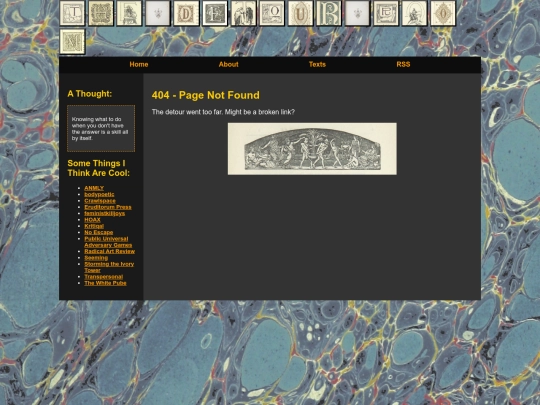Open the feministkilljoys link

[x=105, y=213]
